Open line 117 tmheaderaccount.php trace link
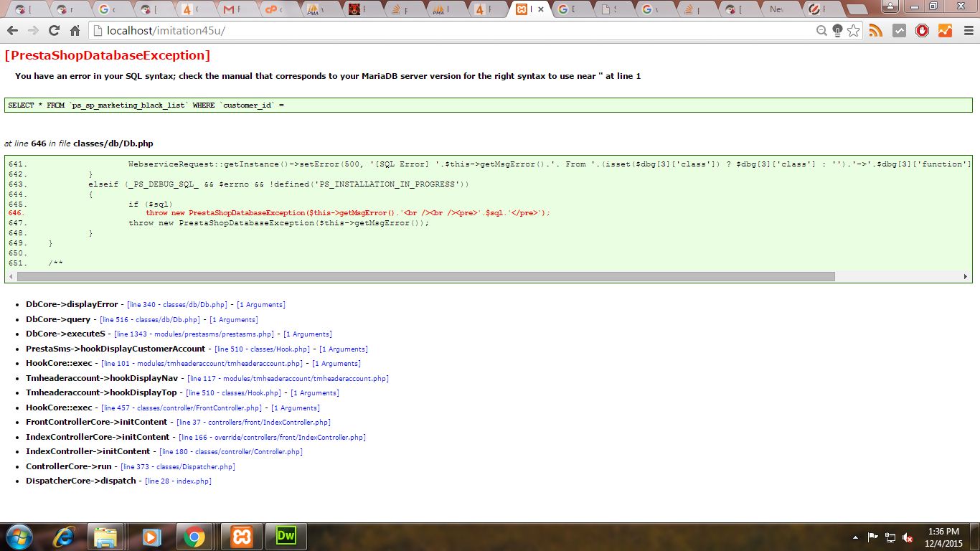 [x=288, y=379]
